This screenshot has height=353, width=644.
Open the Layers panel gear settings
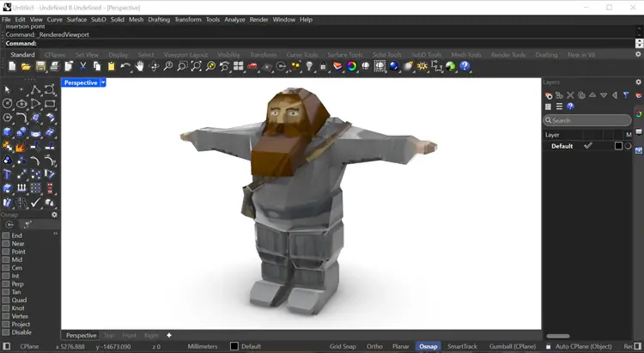tap(638, 82)
